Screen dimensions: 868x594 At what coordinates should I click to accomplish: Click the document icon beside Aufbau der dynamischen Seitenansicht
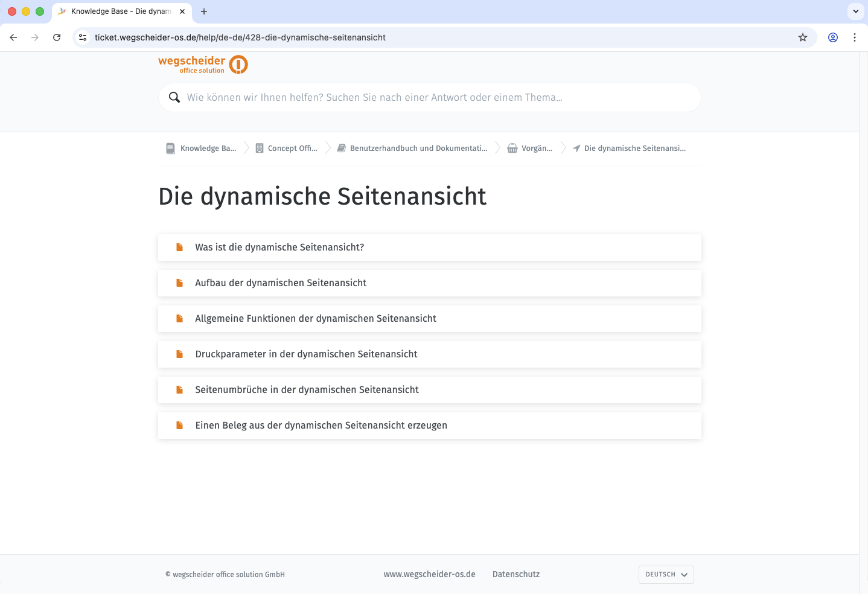[179, 283]
